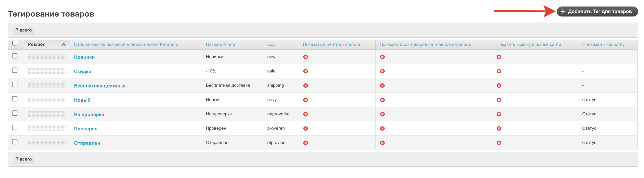Click Добавить Тег для товаров button
Image resolution: width=644 pixels, height=178 pixels.
[597, 11]
